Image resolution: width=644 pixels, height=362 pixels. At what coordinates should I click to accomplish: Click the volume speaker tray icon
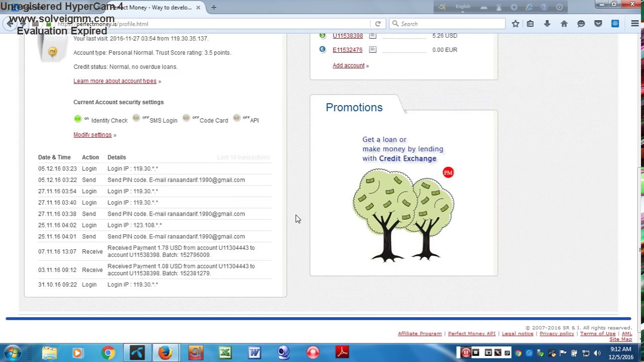(x=597, y=353)
